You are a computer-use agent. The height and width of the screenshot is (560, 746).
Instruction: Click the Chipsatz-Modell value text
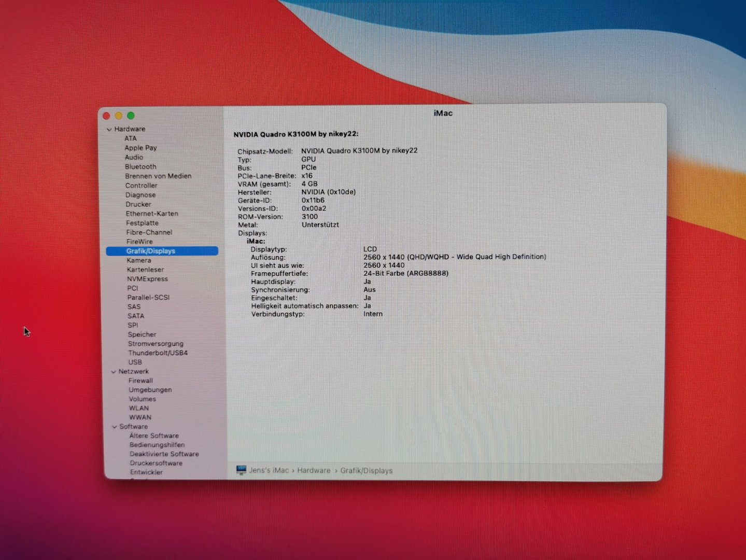pyautogui.click(x=359, y=151)
